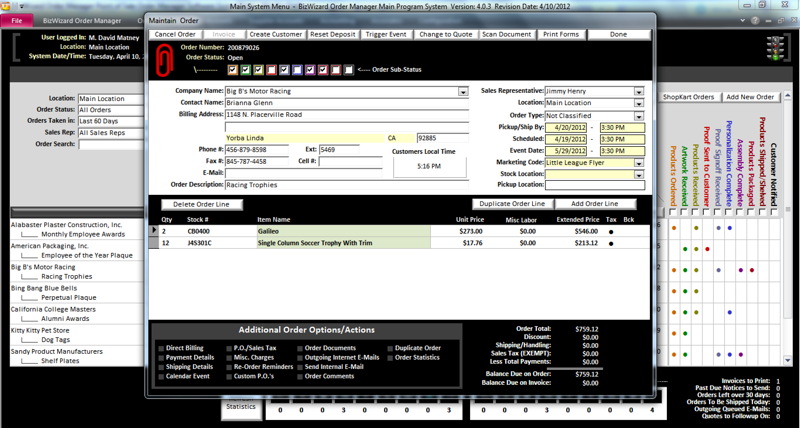Check the Payment Details option
Screen dimensions: 800x428
click(161, 358)
